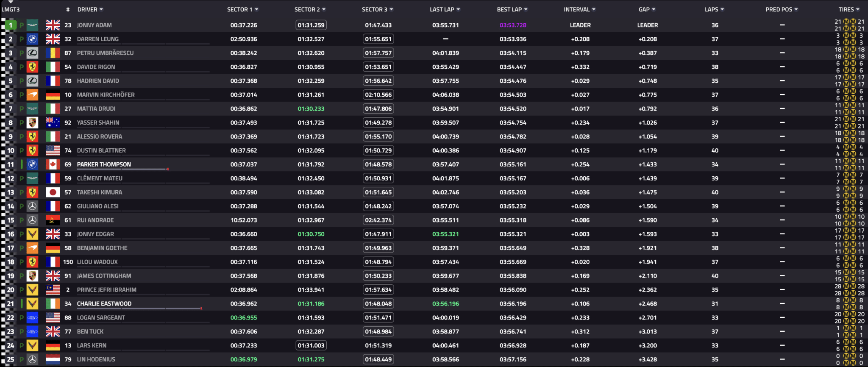This screenshot has height=367, width=868.
Task: Click McLaren logo in Marvin Kirchhöfer row
Action: [x=33, y=95]
